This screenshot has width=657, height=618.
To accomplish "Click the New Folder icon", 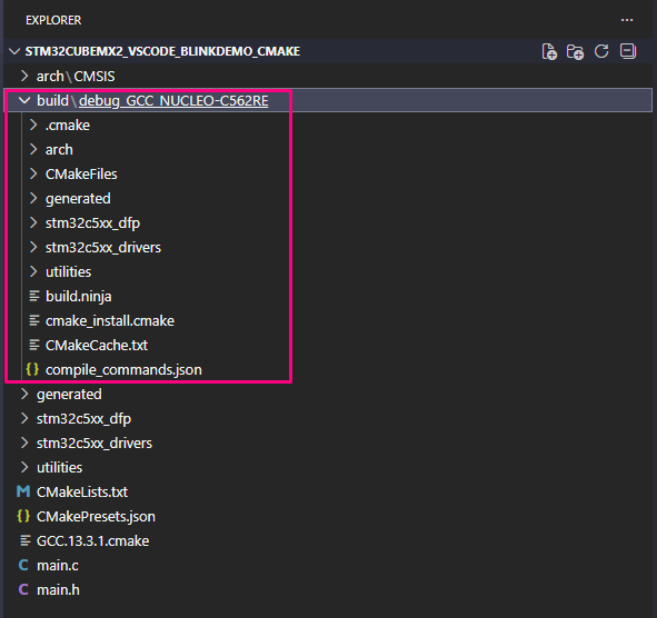I will (x=575, y=52).
